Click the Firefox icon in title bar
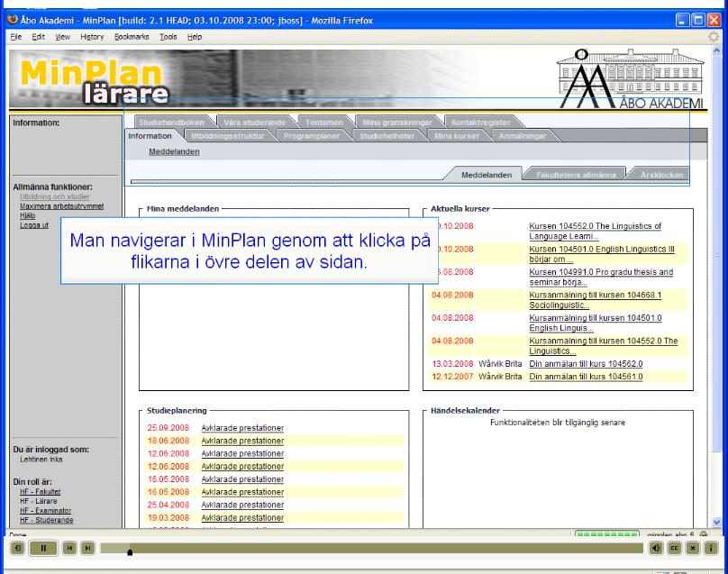Screen dimensions: 728x574 (13, 20)
